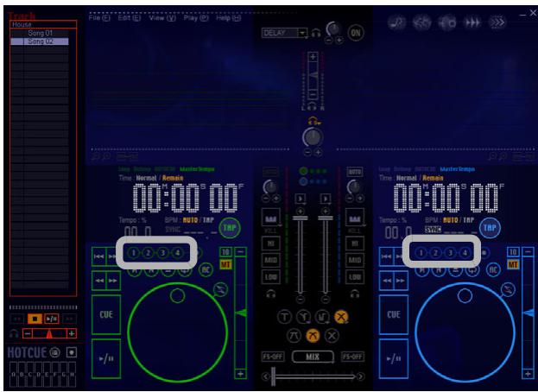Click the red preview volume slider handle
This screenshot has width=538, height=392.
(49, 333)
